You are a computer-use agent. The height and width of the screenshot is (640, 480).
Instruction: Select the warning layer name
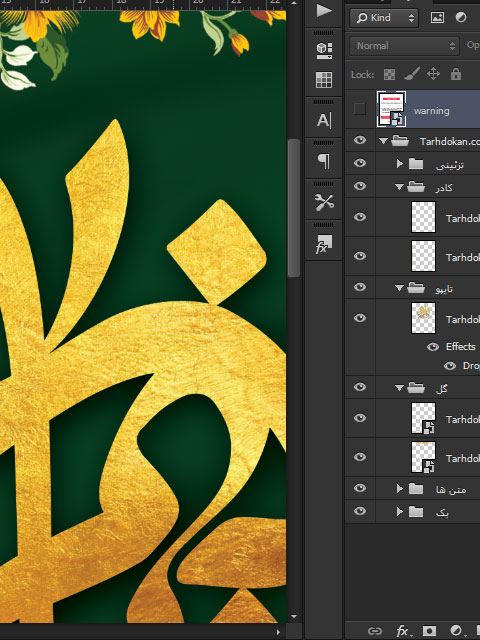[431, 111]
